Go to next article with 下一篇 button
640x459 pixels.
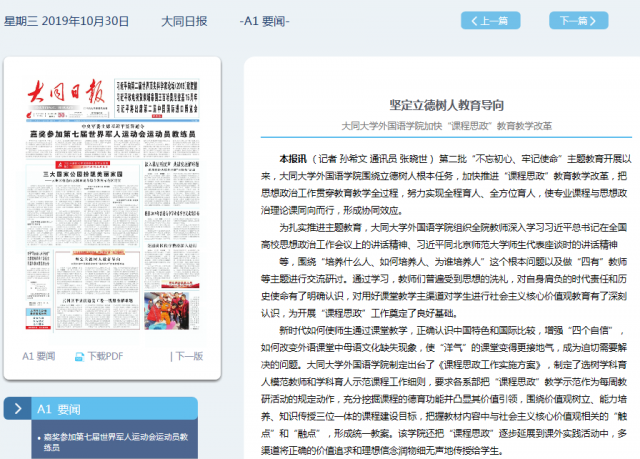(x=578, y=20)
